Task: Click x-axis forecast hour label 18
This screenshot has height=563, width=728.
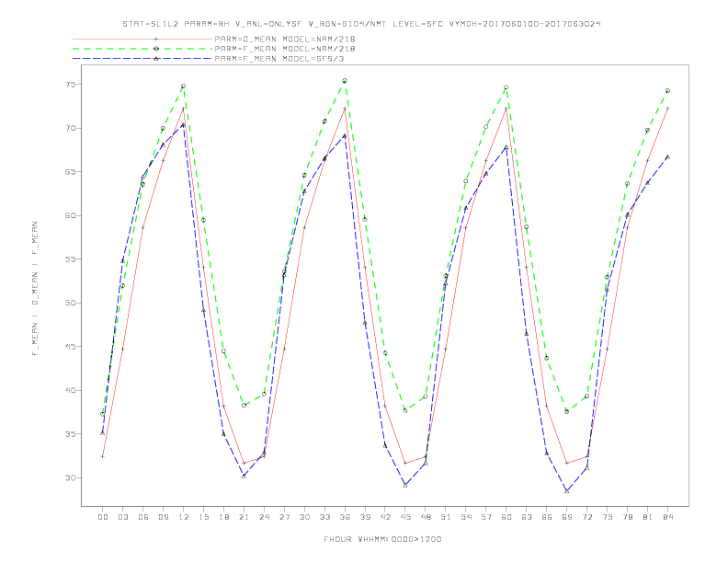Action: point(223,517)
